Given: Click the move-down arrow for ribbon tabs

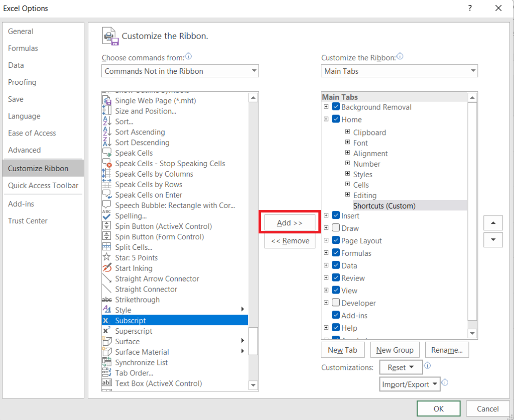Looking at the screenshot, I should click(493, 240).
